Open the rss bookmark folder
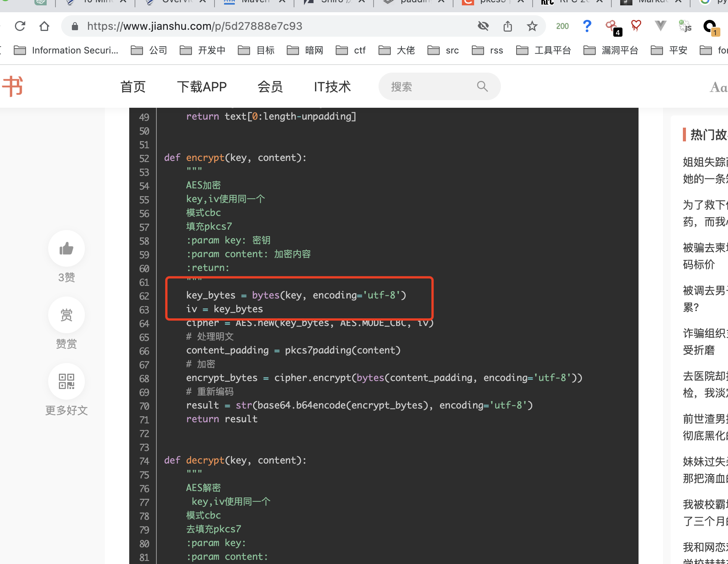Image resolution: width=728 pixels, height=564 pixels. (x=487, y=50)
